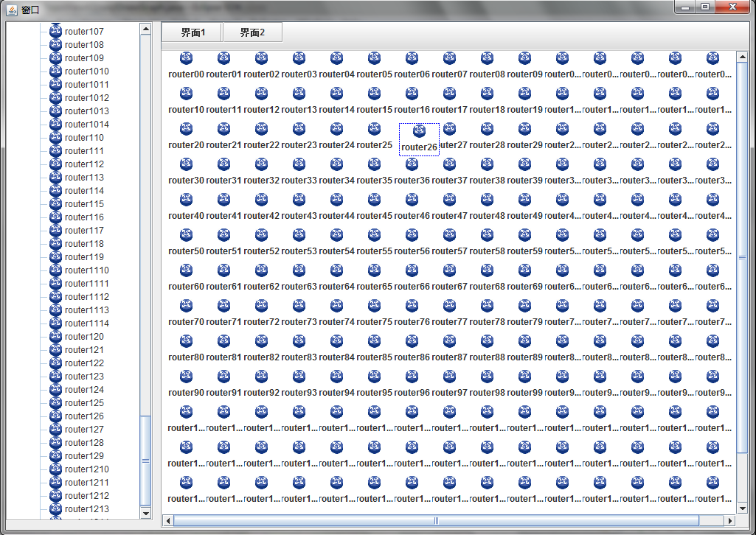Image resolution: width=756 pixels, height=535 pixels.
Task: Click tree icon beside router1010
Action: 56,71
